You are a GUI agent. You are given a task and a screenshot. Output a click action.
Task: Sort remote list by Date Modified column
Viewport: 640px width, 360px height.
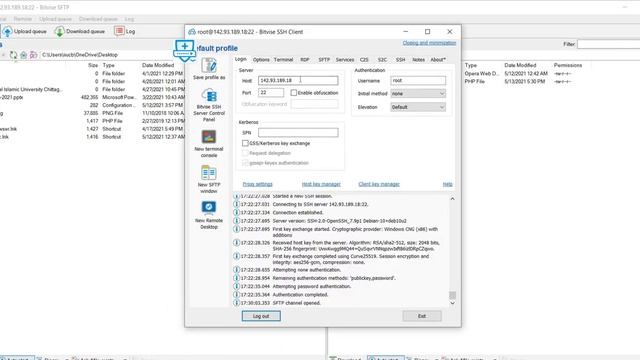coord(520,65)
